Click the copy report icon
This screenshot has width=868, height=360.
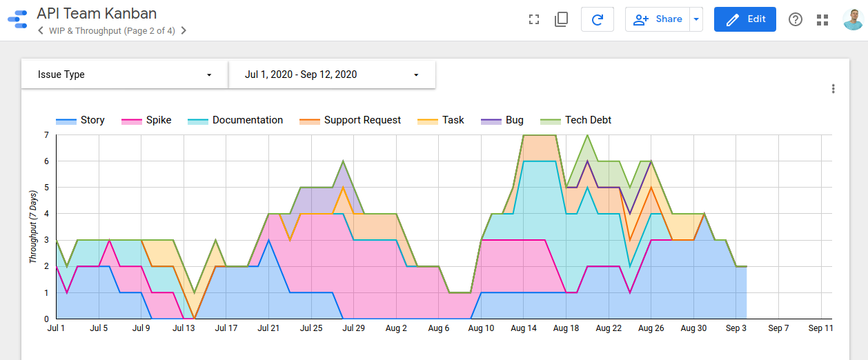pyautogui.click(x=561, y=19)
